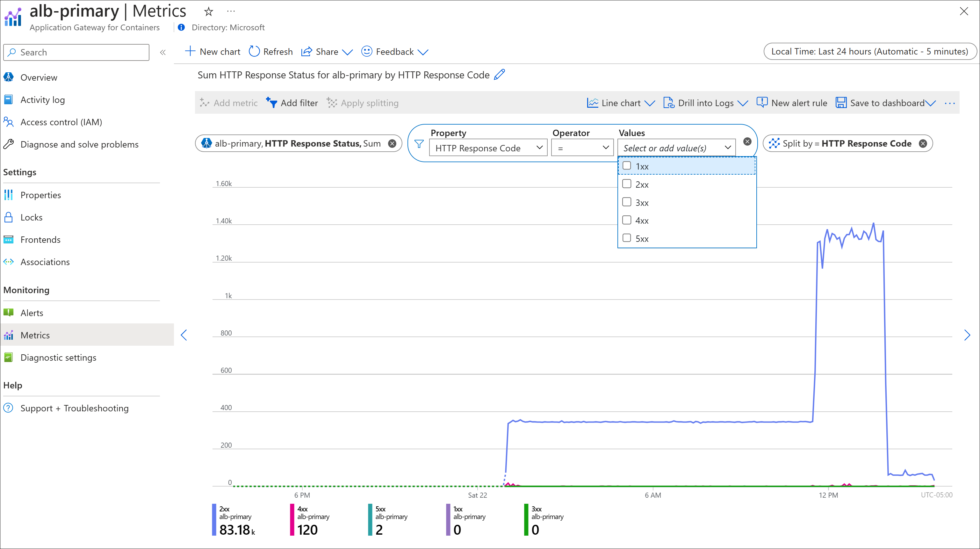
Task: Click the Save to dashboard icon
Action: 840,103
